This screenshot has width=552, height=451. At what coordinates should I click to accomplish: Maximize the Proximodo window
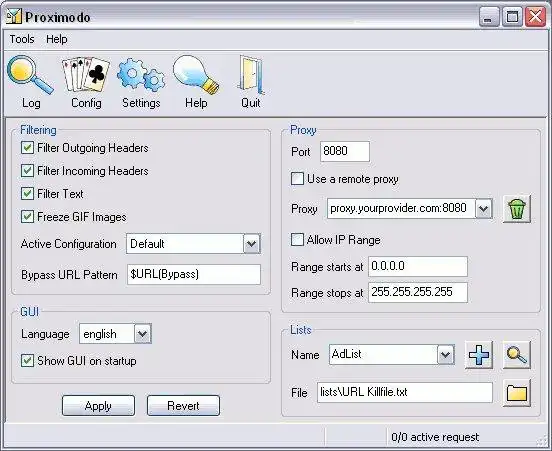(x=512, y=16)
